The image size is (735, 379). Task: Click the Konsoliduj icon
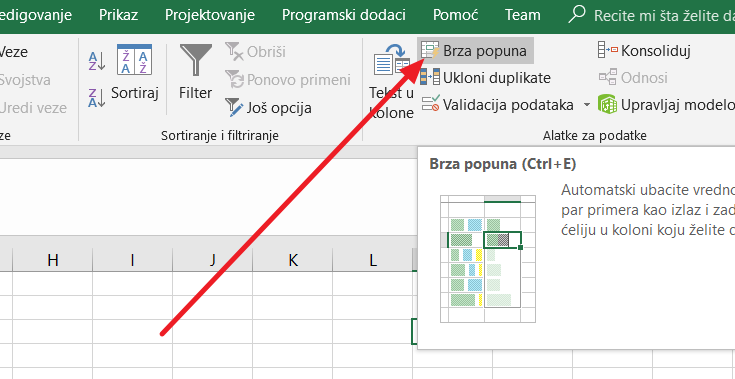pyautogui.click(x=608, y=50)
